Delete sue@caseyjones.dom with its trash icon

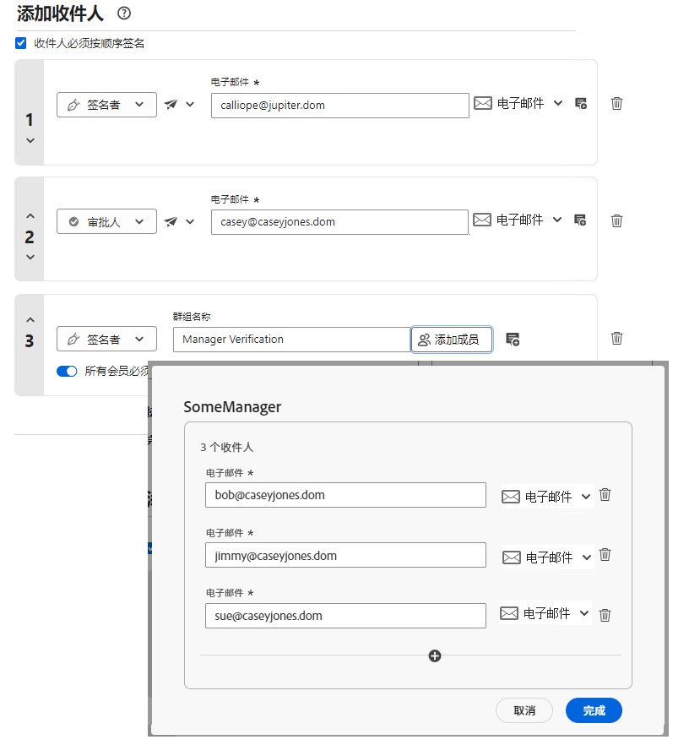[x=605, y=614]
